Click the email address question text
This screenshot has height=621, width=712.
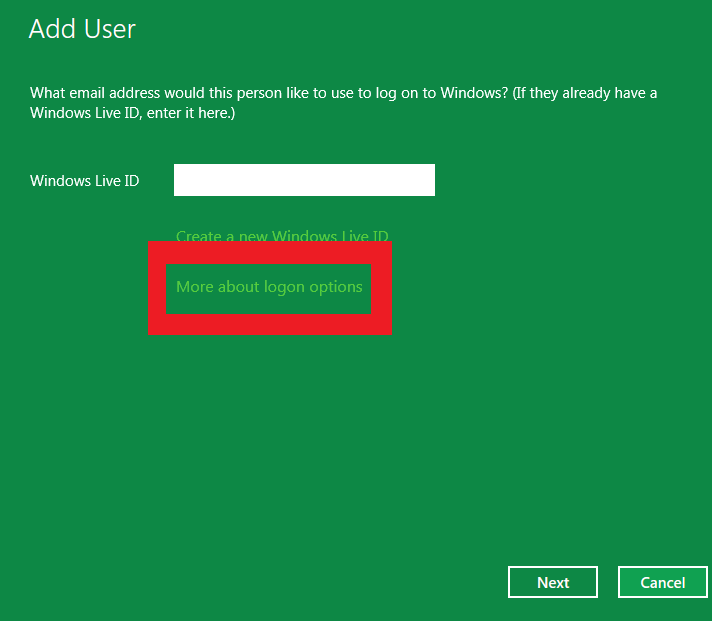click(x=343, y=103)
